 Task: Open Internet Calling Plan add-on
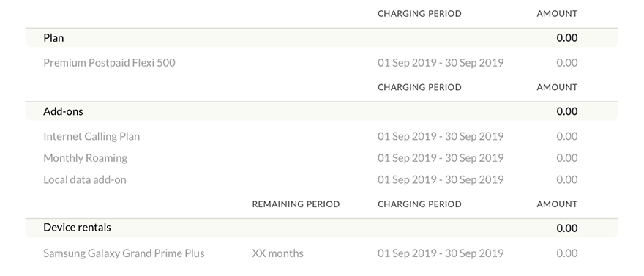91,136
